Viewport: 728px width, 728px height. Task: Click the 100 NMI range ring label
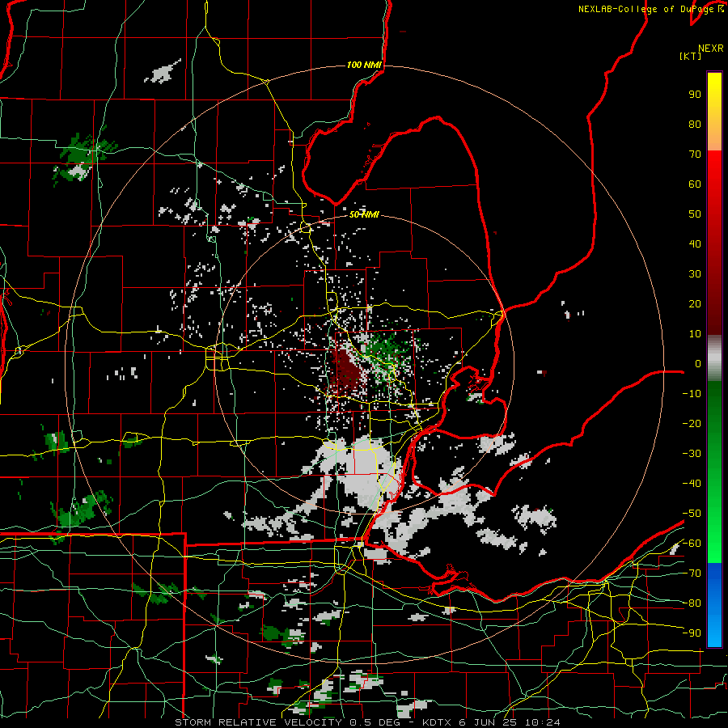click(x=364, y=65)
